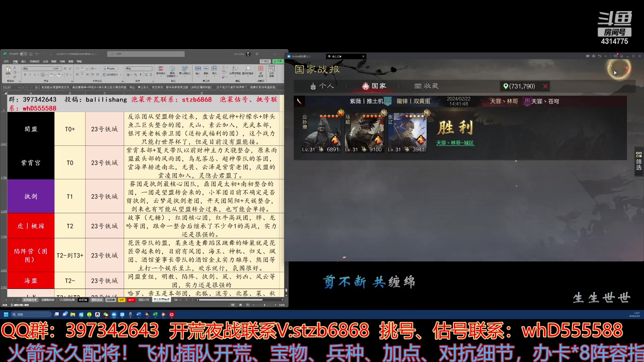Open the font name dropdown
This screenshot has width=644, height=362.
coord(53,69)
